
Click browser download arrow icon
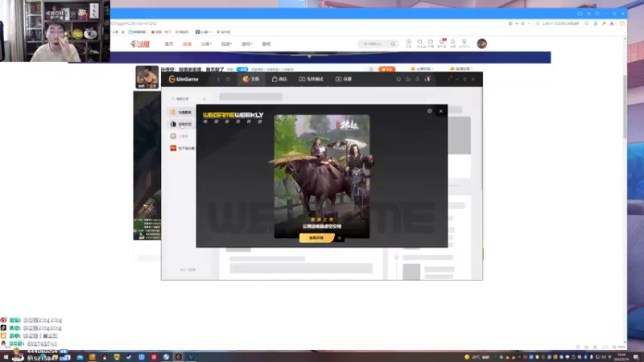click(x=596, y=23)
